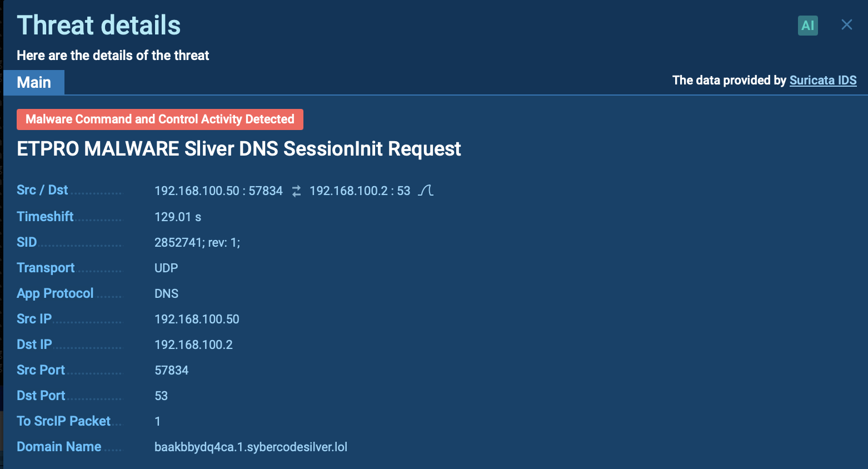The width and height of the screenshot is (868, 469).
Task: Click the Src IP field label
Action: [x=34, y=319]
